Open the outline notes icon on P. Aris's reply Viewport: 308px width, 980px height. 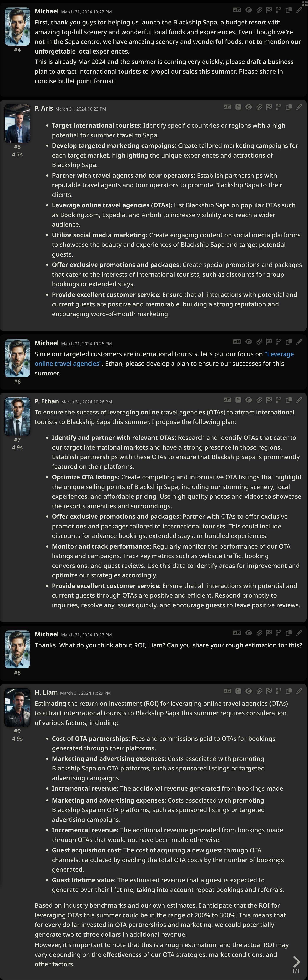click(238, 107)
